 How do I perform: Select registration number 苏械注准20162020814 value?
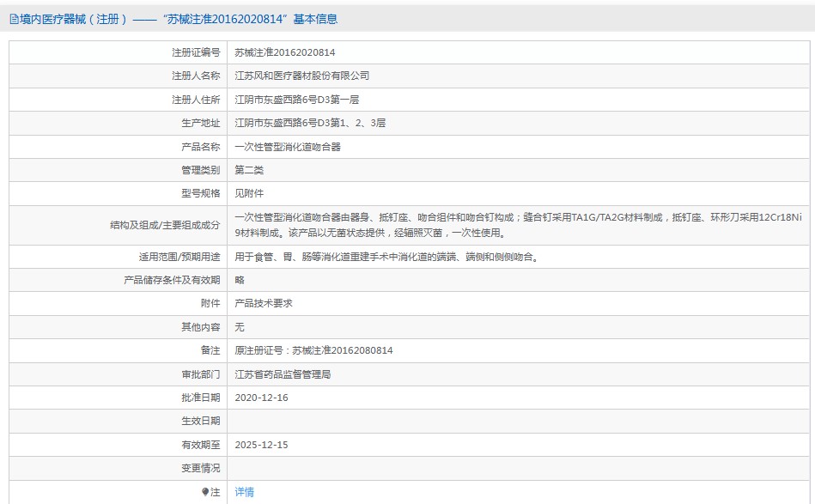(x=285, y=52)
